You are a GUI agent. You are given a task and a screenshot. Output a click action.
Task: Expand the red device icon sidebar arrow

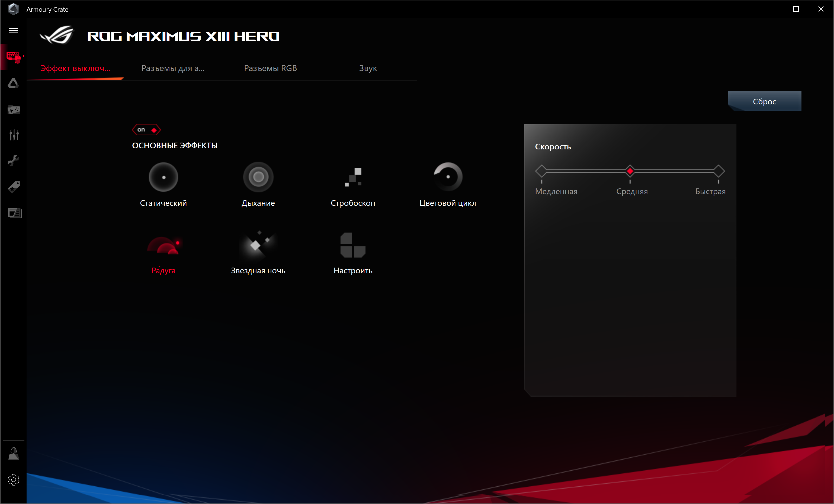point(23,56)
